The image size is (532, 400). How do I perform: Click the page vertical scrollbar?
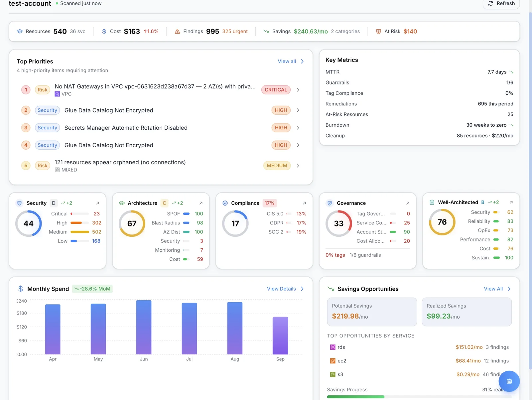click(x=530, y=191)
